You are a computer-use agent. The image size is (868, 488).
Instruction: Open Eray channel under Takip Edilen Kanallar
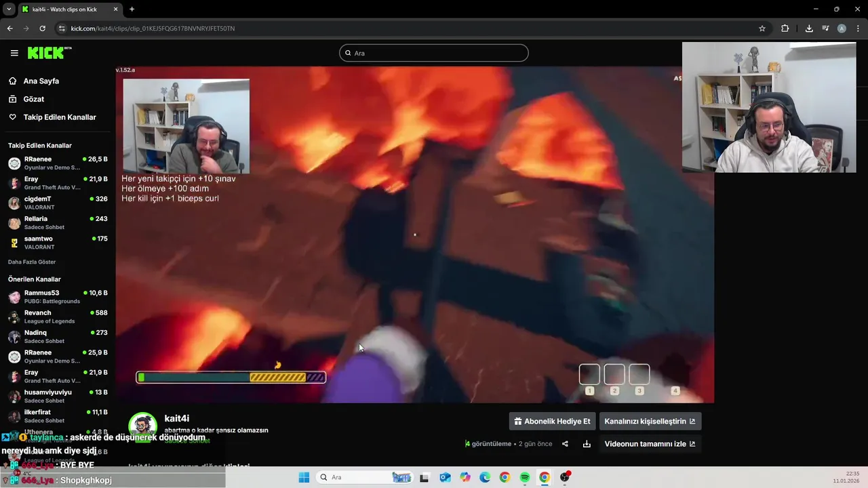58,183
